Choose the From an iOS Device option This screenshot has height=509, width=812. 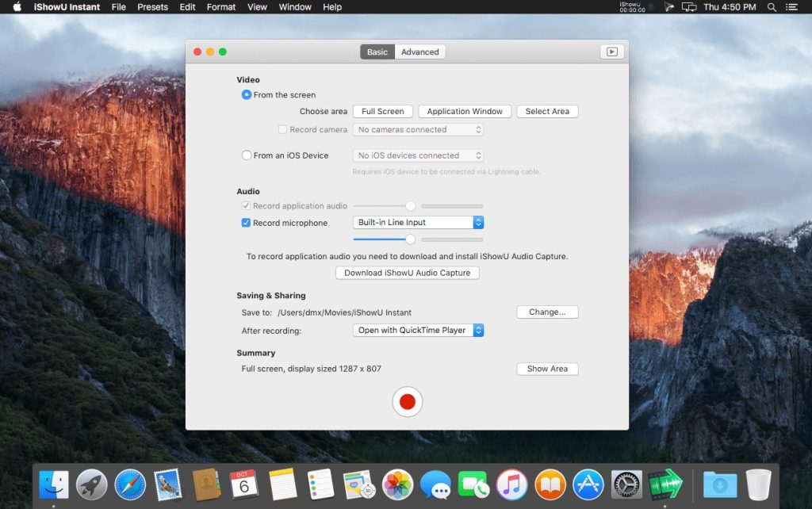point(247,155)
